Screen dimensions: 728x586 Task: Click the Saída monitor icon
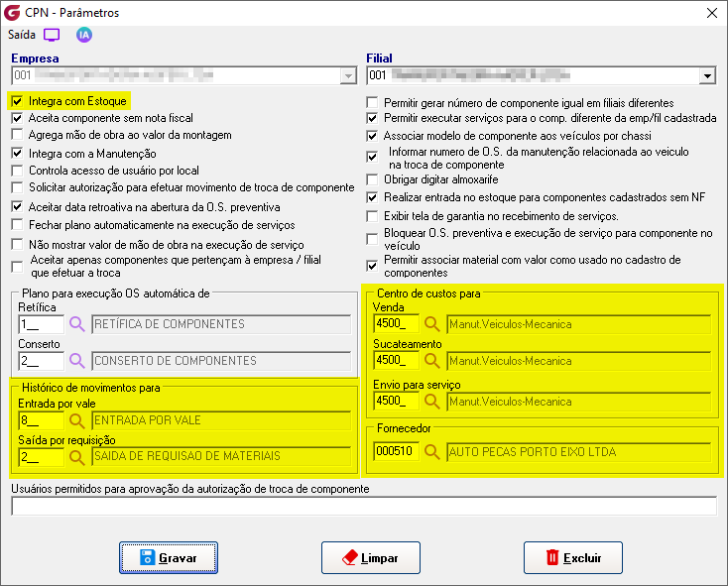coord(52,35)
